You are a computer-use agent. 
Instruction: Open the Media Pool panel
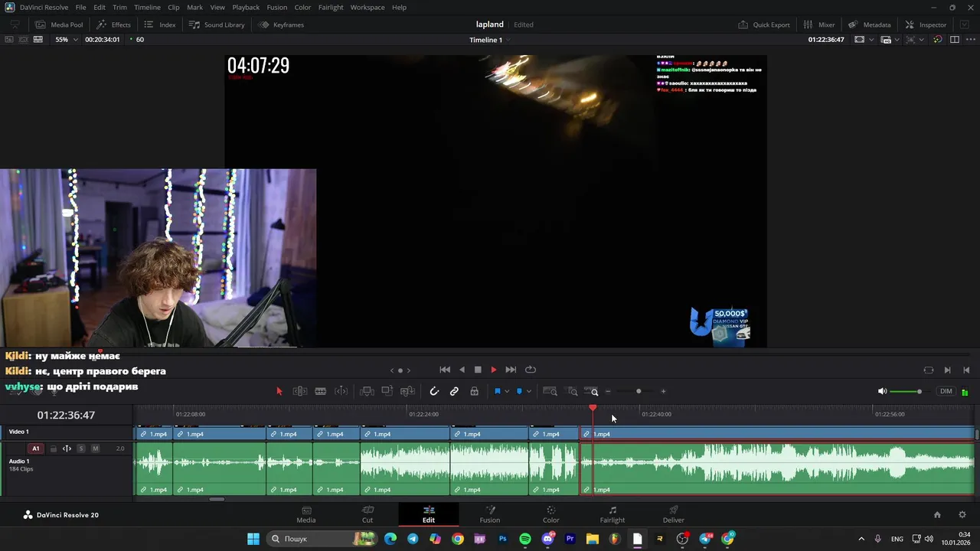(59, 24)
